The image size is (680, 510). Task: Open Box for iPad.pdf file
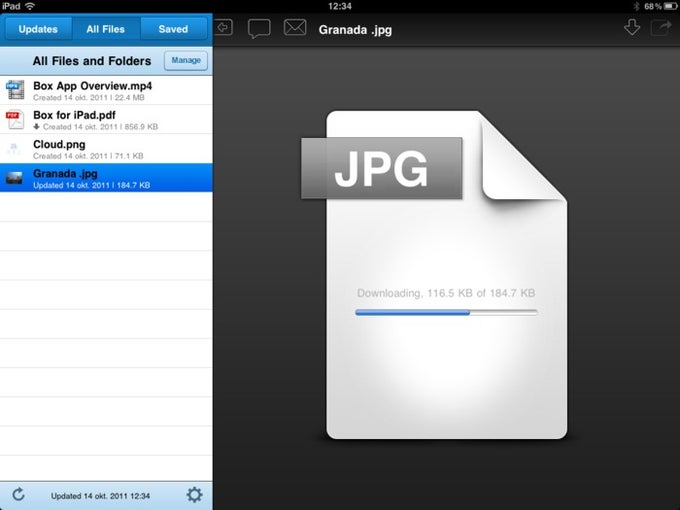click(x=106, y=119)
